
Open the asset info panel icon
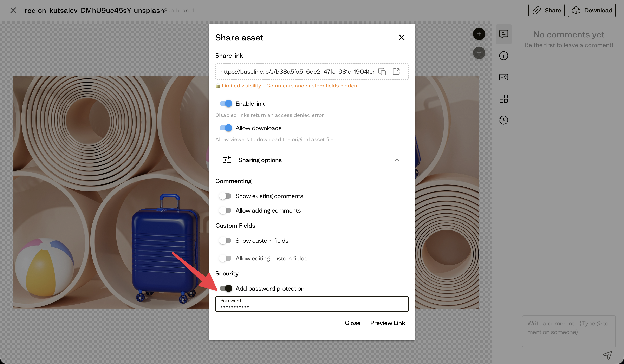[x=503, y=56]
